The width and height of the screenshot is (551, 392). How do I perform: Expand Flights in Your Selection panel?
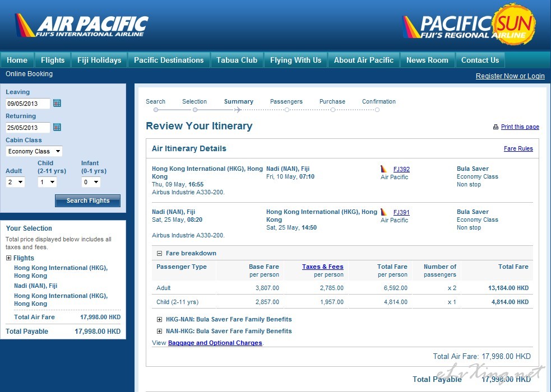8,258
